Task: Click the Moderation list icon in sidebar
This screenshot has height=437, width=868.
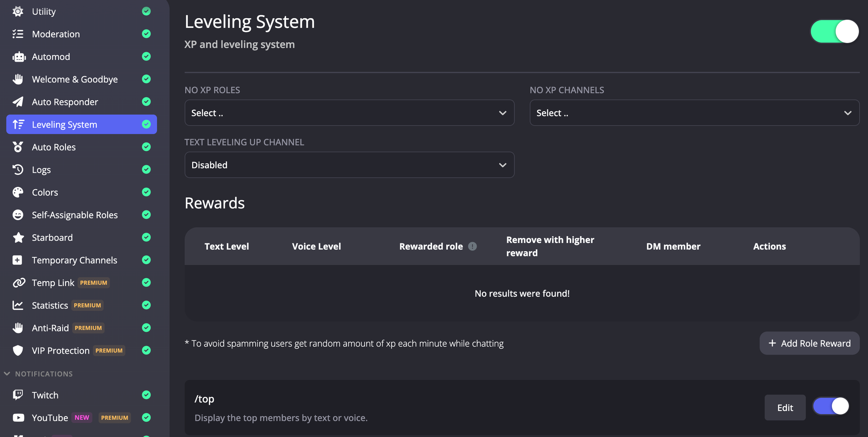Action: [18, 34]
